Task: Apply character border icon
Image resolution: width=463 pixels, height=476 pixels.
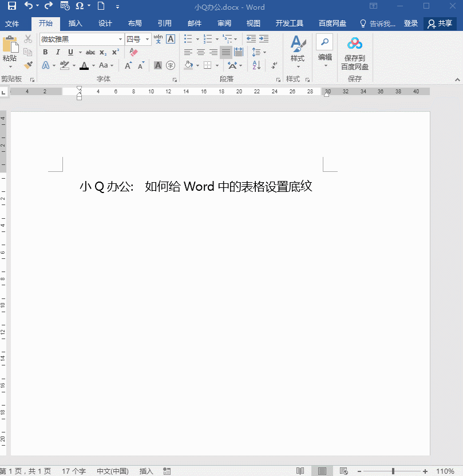Action: click(x=171, y=39)
